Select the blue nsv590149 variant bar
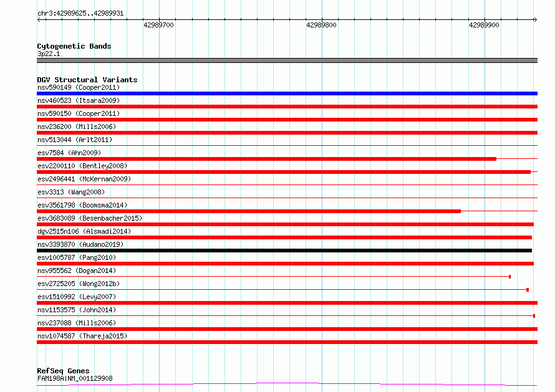 287,93
